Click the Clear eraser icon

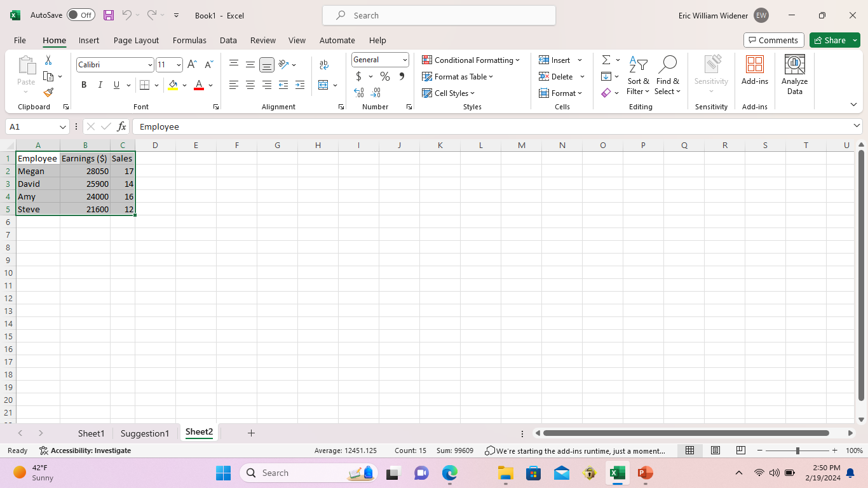click(606, 93)
